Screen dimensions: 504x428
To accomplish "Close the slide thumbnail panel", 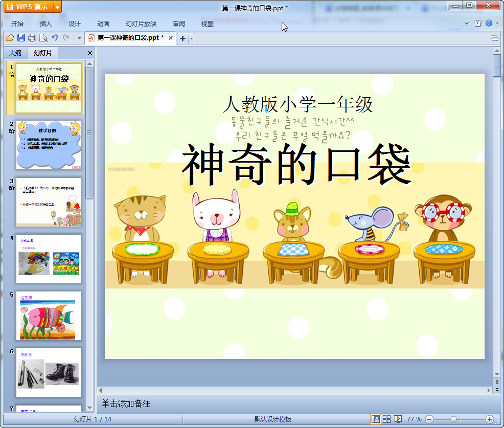I will [90, 53].
